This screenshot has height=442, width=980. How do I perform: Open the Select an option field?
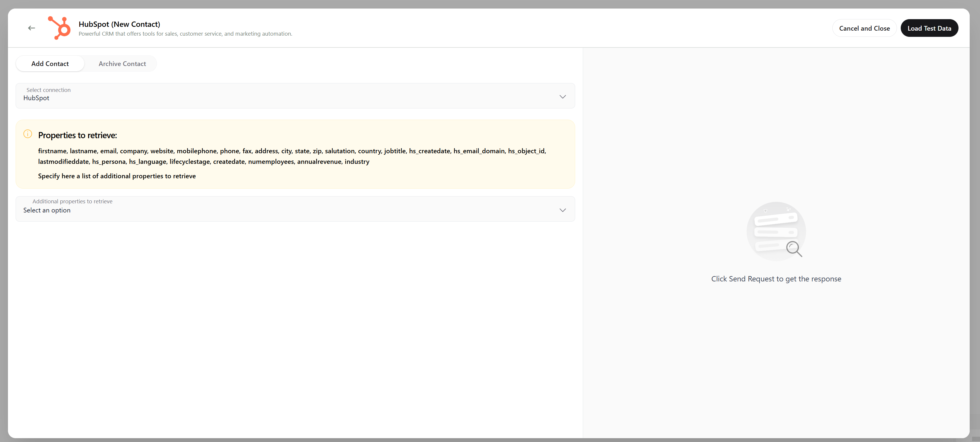[289, 210]
